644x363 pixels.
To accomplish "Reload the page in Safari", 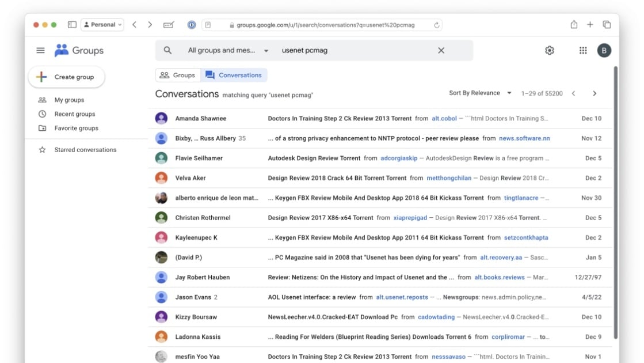I will 437,25.
